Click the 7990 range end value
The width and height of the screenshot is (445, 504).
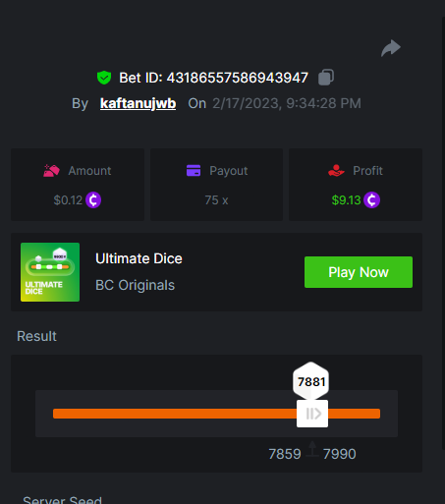[339, 454]
